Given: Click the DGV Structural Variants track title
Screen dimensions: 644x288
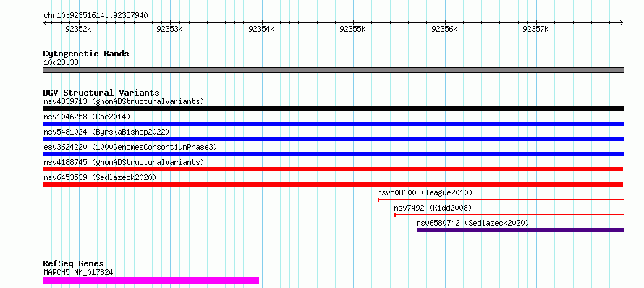Looking at the screenshot, I should 101,93.
